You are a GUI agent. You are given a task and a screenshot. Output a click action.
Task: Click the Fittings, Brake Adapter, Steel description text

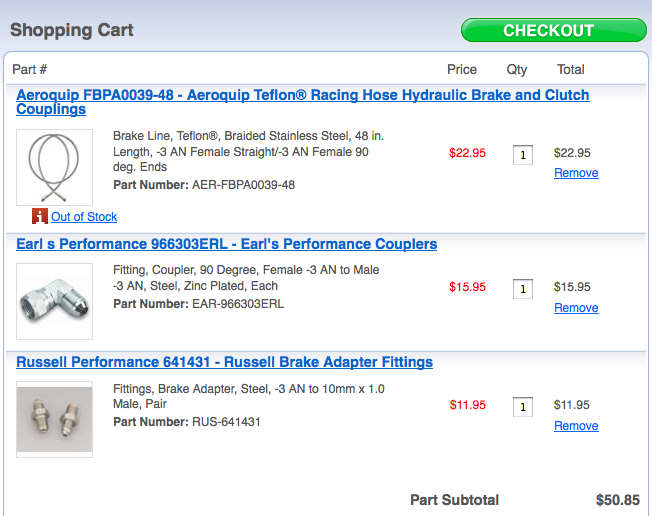(x=249, y=396)
